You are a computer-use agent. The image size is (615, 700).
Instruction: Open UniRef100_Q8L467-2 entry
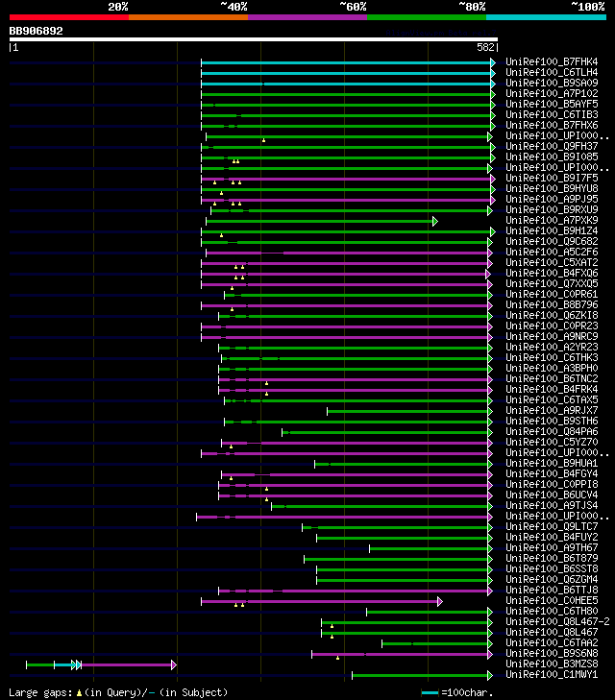(x=557, y=622)
